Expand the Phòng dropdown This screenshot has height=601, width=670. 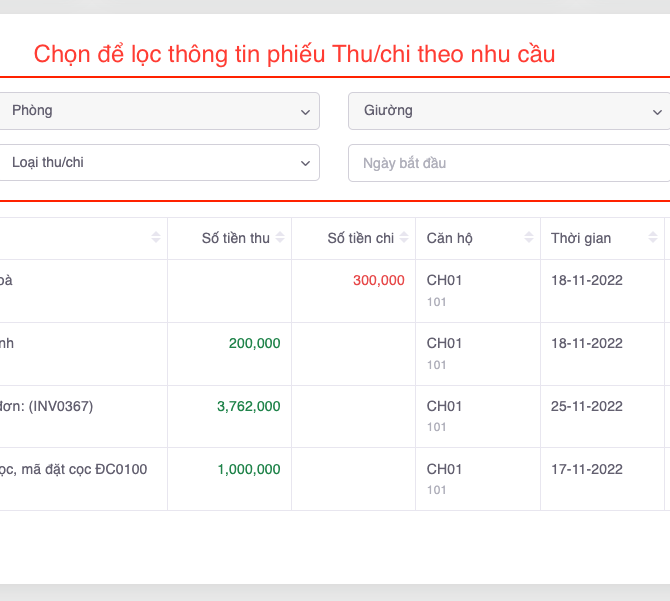click(160, 111)
